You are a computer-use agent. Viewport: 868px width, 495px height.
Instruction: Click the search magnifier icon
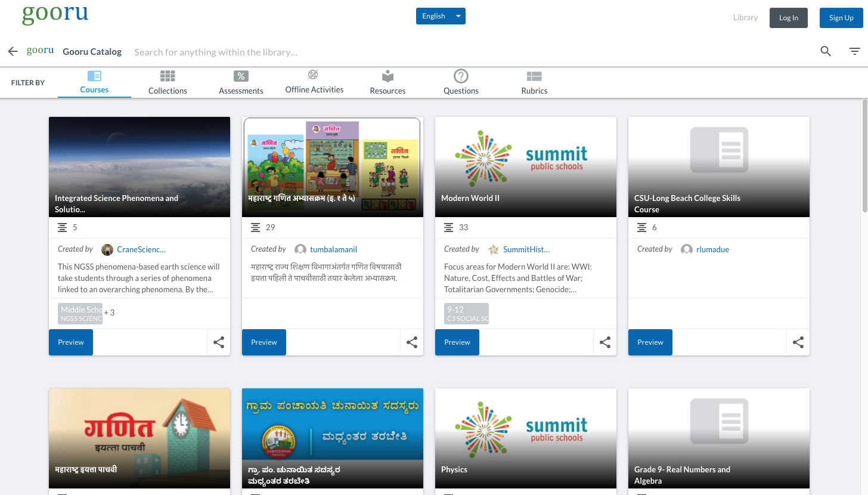826,51
